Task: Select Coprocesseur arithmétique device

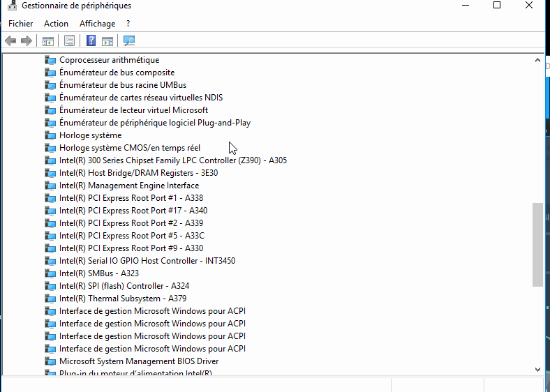Action: (109, 60)
